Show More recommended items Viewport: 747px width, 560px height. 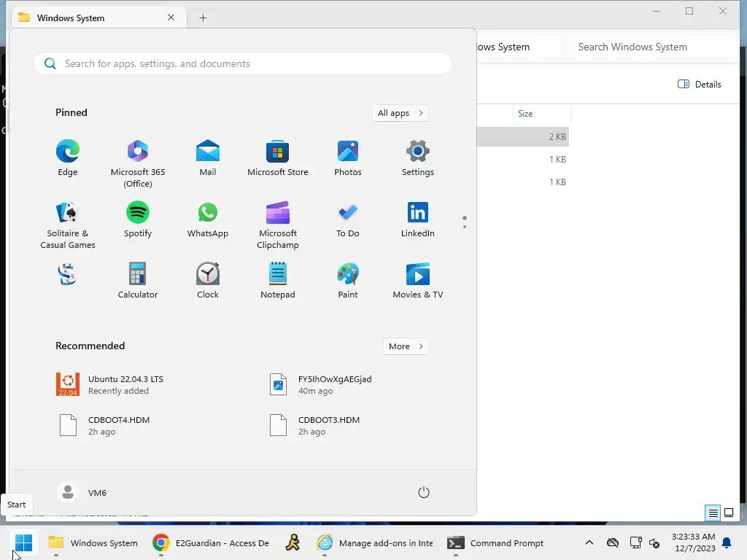pos(406,346)
